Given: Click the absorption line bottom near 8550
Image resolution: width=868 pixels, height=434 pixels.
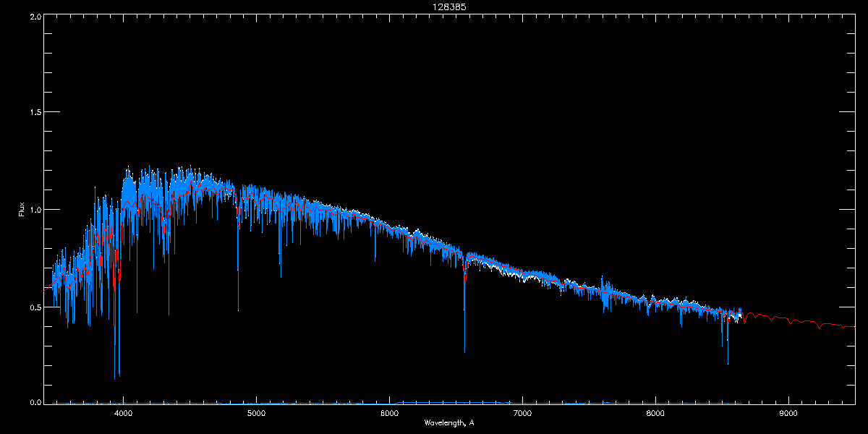Looking at the screenshot, I should (728, 363).
